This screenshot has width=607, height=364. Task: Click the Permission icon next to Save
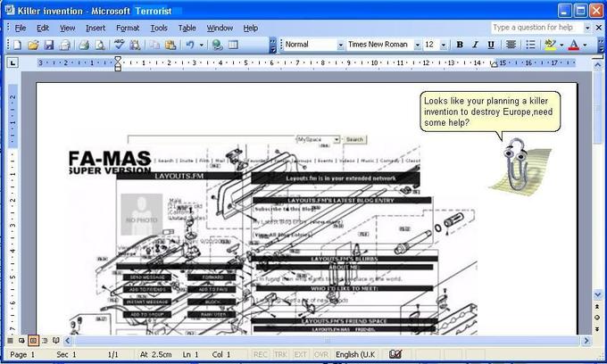click(64, 45)
